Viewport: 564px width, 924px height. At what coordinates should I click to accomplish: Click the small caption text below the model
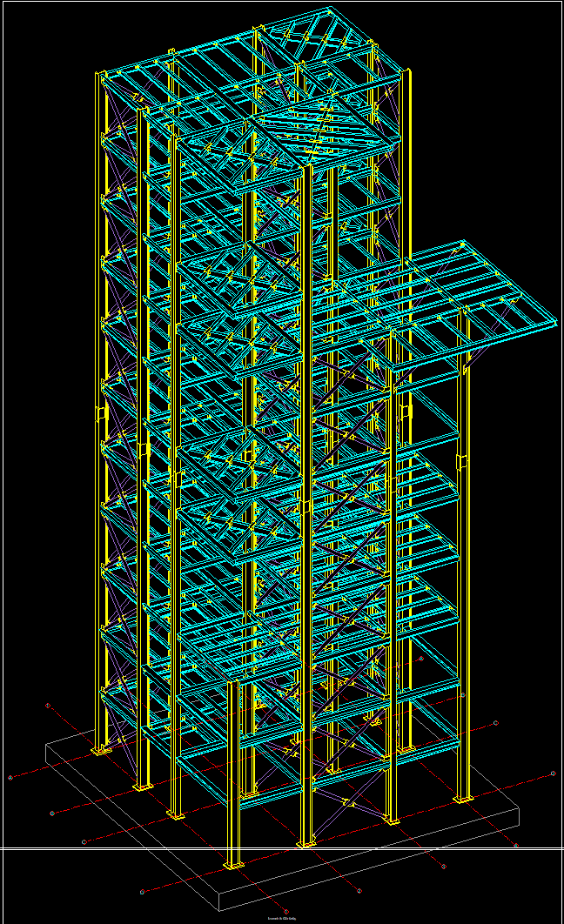(x=282, y=918)
